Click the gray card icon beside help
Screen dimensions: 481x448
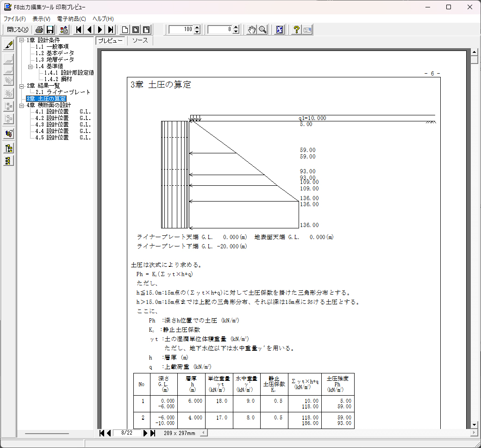[x=307, y=30]
